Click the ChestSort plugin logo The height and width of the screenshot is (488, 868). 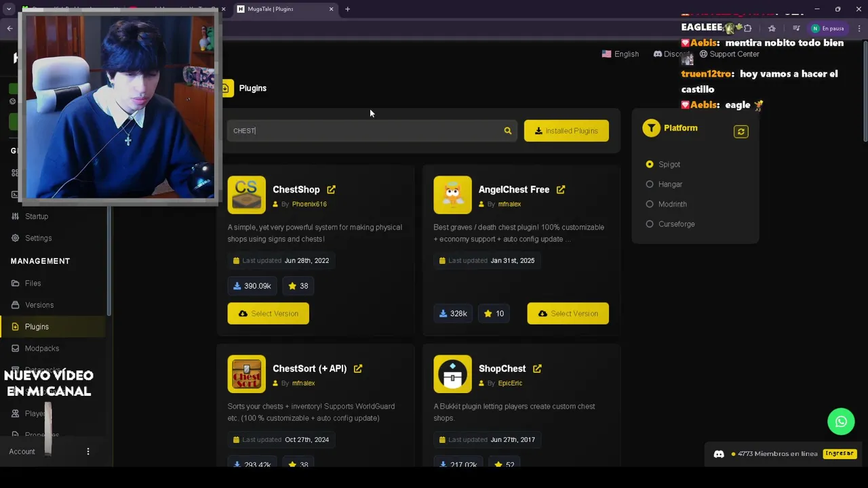coord(247,374)
